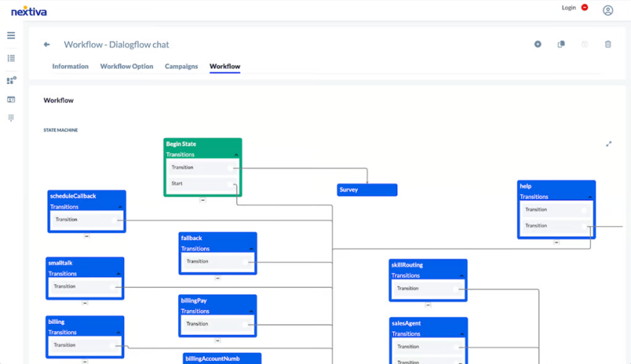Collapse help transitions chevron
The image size is (631, 364).
click(x=590, y=197)
